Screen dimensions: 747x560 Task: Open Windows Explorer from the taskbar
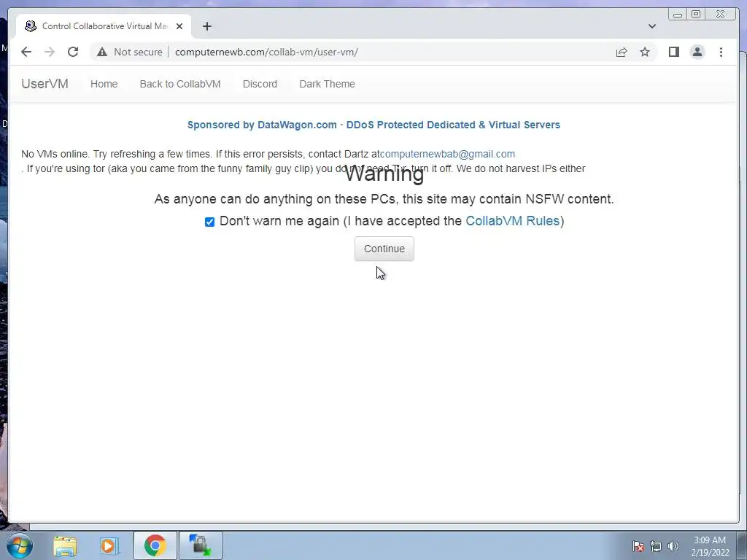(x=65, y=545)
